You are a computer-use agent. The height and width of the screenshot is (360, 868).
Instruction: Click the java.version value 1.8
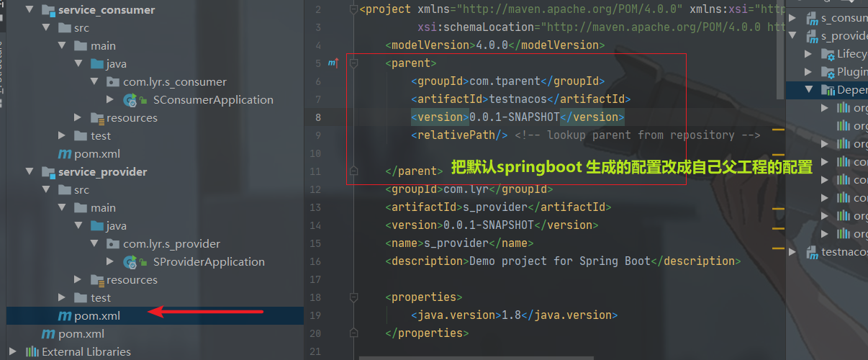tap(510, 315)
